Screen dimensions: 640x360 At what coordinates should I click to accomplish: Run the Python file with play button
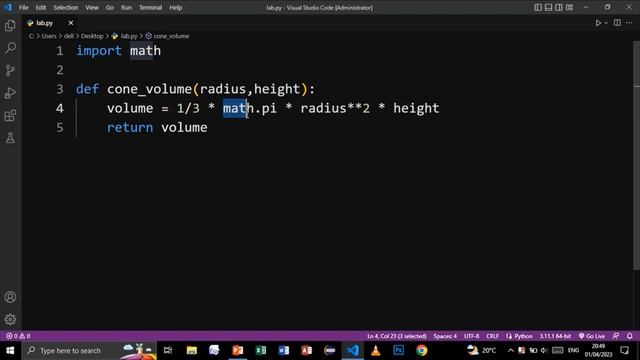coord(598,23)
